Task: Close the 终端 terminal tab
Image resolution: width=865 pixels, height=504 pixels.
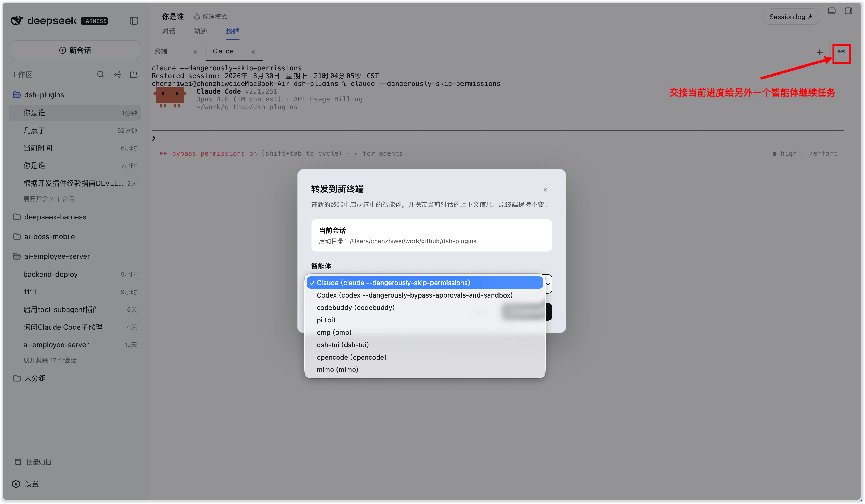Action: pos(195,51)
